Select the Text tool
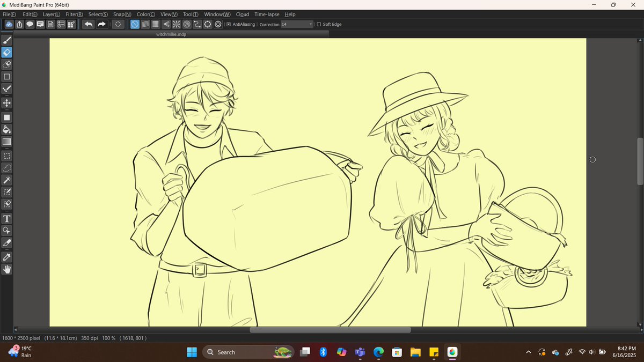Screen dimensions: 644x362 coord(7,218)
